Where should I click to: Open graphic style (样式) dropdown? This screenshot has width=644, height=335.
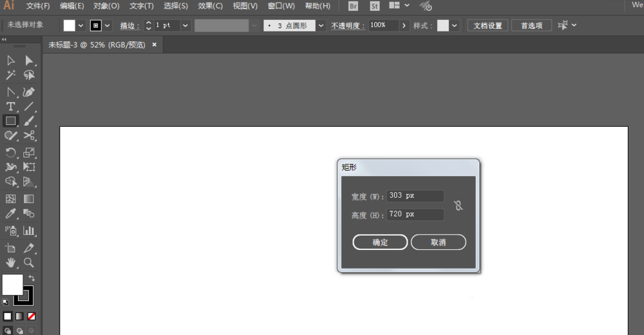tap(454, 26)
